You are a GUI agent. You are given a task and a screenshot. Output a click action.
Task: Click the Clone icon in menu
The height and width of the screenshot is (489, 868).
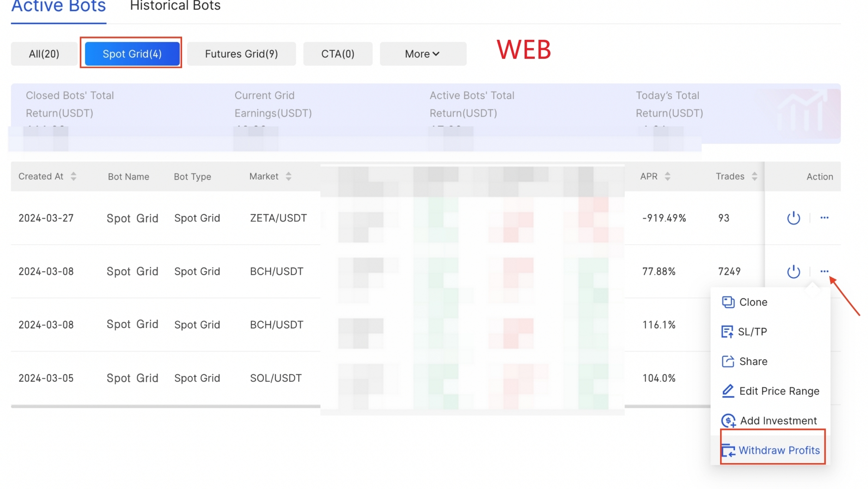point(728,302)
